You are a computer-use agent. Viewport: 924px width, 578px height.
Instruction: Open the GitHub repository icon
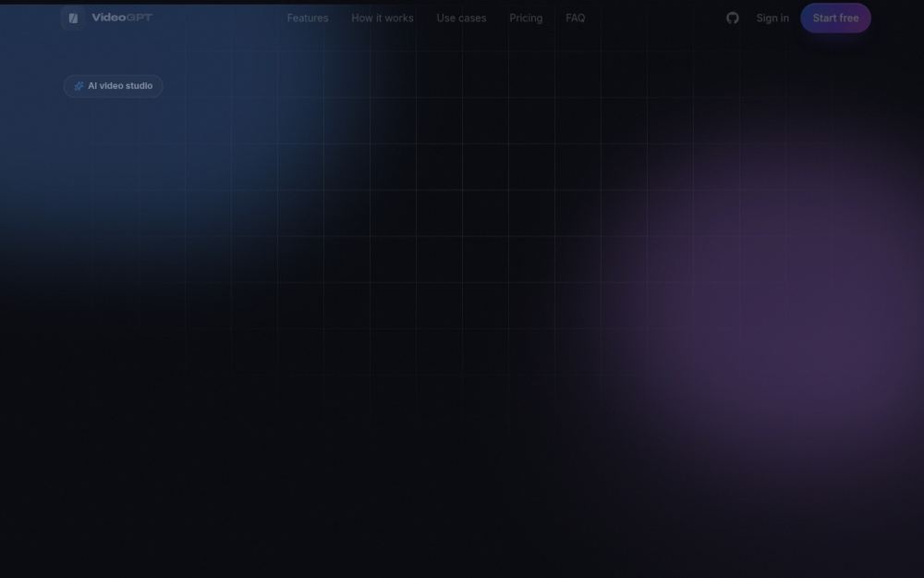733,18
